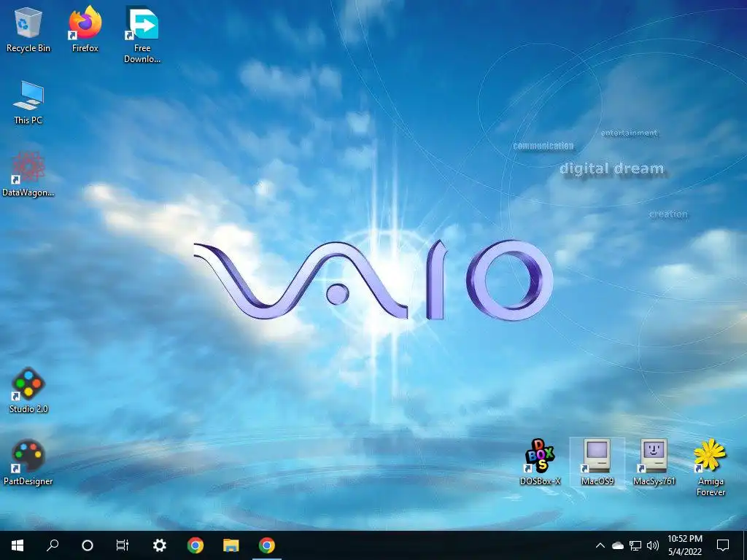Open the Action Center notifications

point(723,545)
